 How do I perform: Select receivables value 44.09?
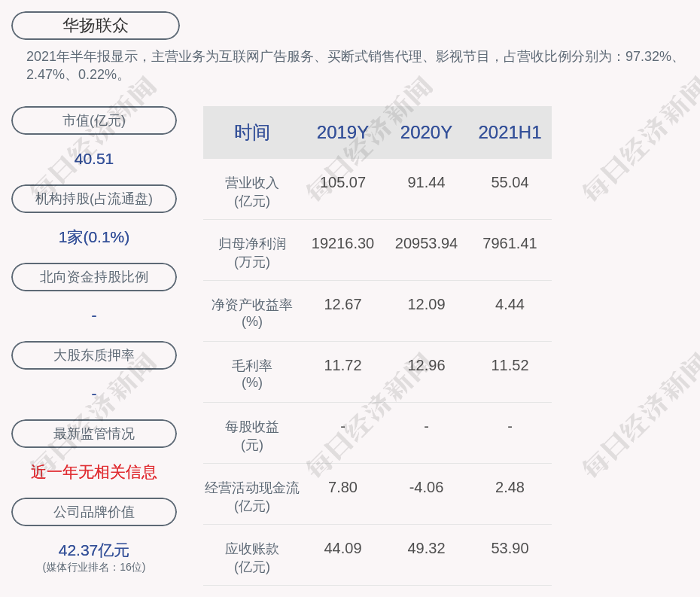pyautogui.click(x=343, y=548)
